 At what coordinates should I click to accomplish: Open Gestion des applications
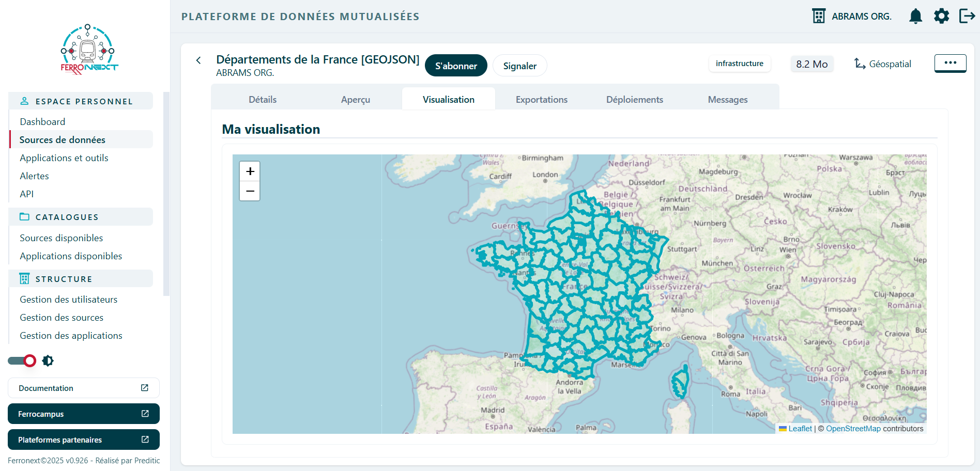click(71, 336)
